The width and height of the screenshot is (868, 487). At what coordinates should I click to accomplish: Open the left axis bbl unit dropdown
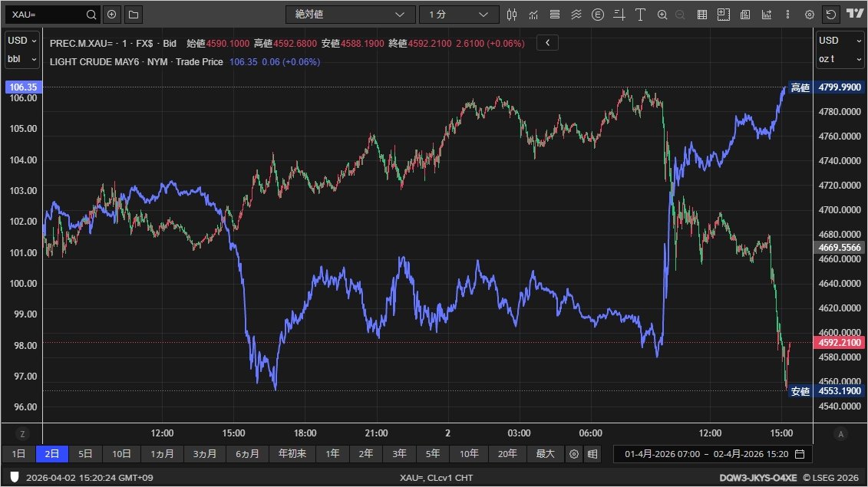[x=22, y=58]
